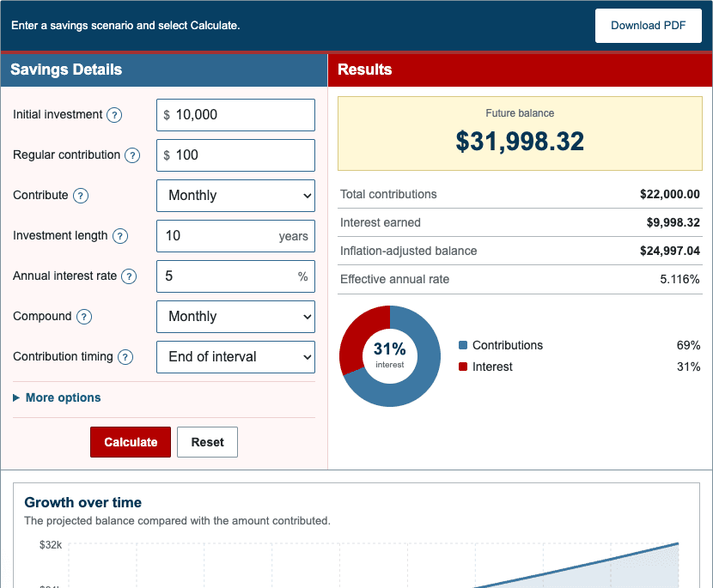Screen dimensions: 713x588
Task: Click the Contributions 69% value
Action: [688, 345]
